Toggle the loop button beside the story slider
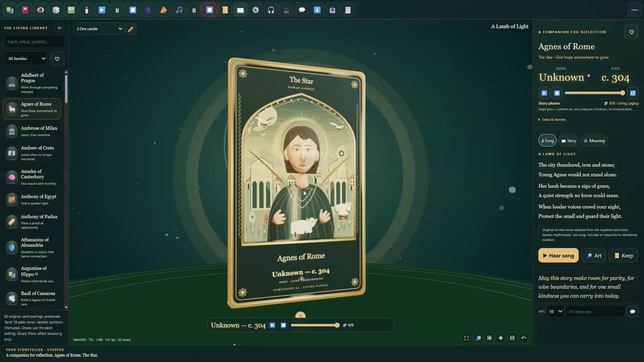The image size is (644, 362). tap(633, 93)
